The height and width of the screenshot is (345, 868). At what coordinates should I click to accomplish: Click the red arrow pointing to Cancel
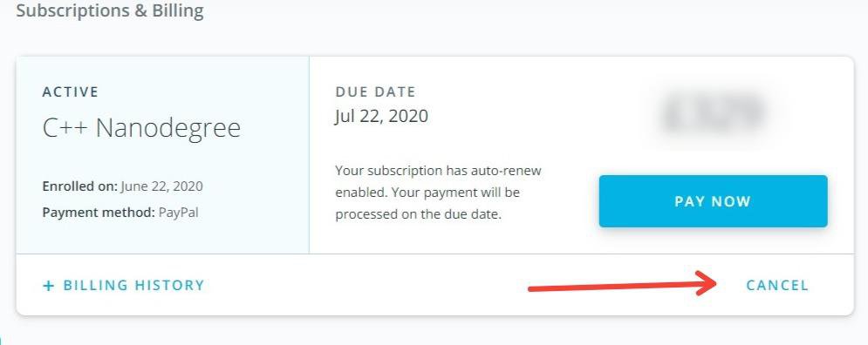point(623,284)
